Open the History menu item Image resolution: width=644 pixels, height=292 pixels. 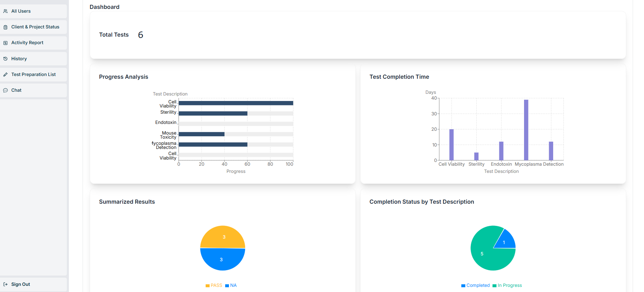19,59
